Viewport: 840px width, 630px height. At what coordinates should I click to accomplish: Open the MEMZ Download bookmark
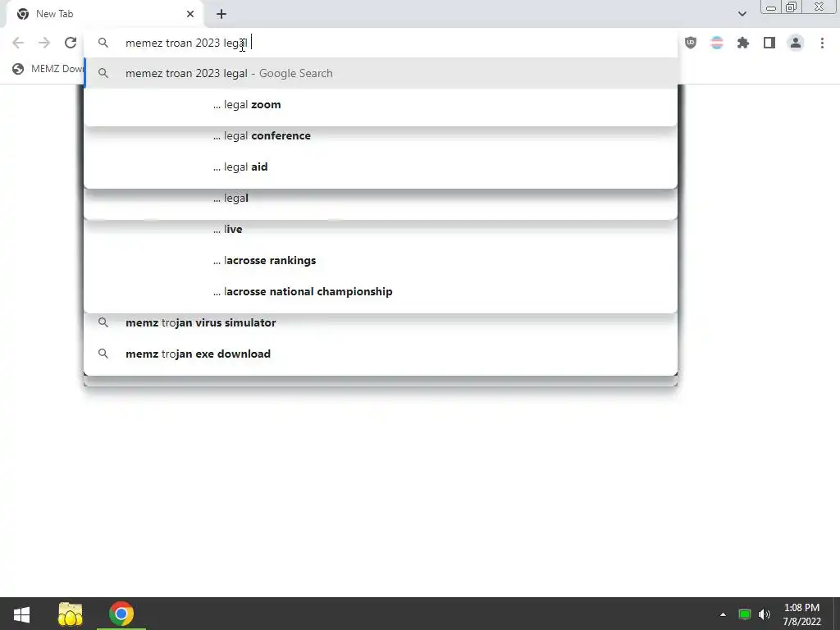[47, 69]
